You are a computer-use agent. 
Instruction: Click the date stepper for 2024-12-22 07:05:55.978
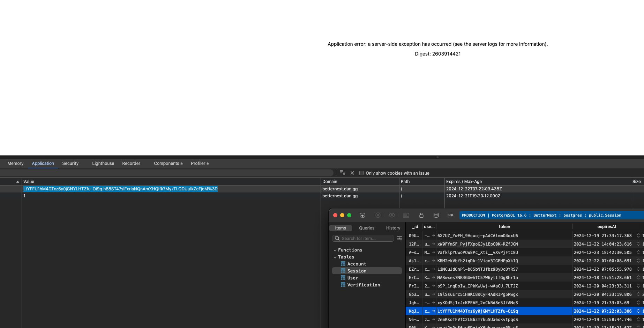(x=638, y=269)
